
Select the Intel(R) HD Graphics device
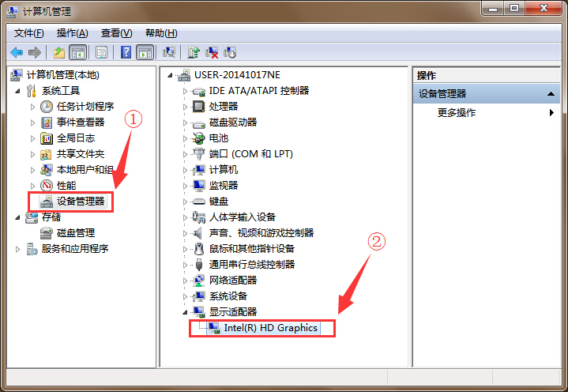270,328
